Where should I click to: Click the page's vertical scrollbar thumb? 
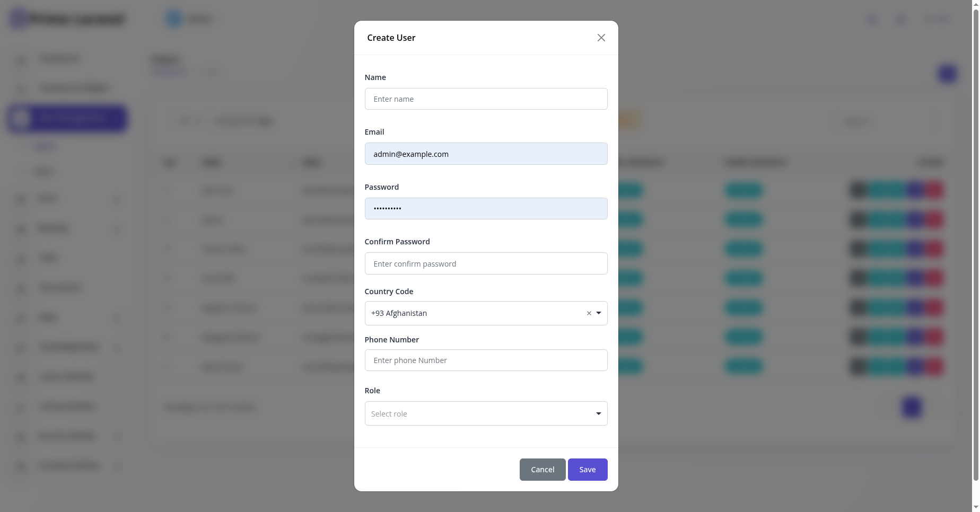976,244
